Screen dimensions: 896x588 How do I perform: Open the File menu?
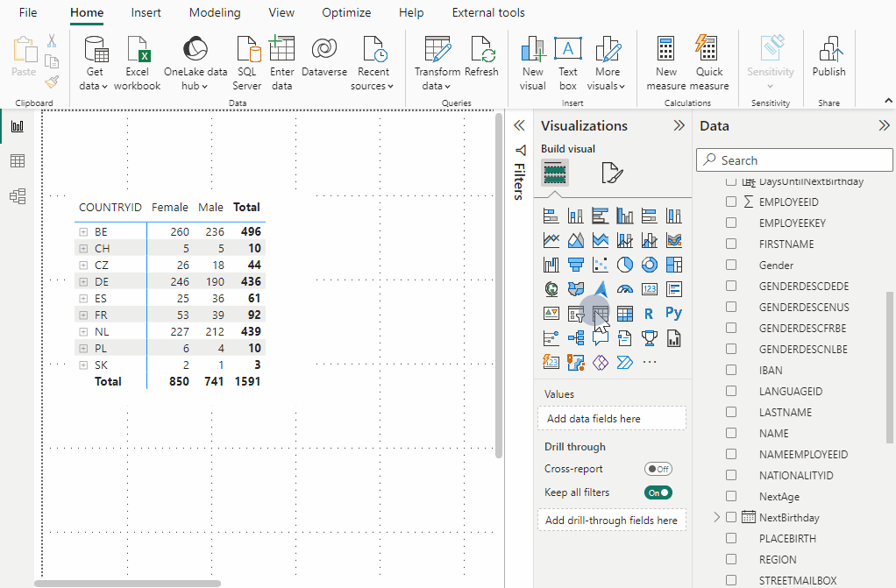point(28,12)
